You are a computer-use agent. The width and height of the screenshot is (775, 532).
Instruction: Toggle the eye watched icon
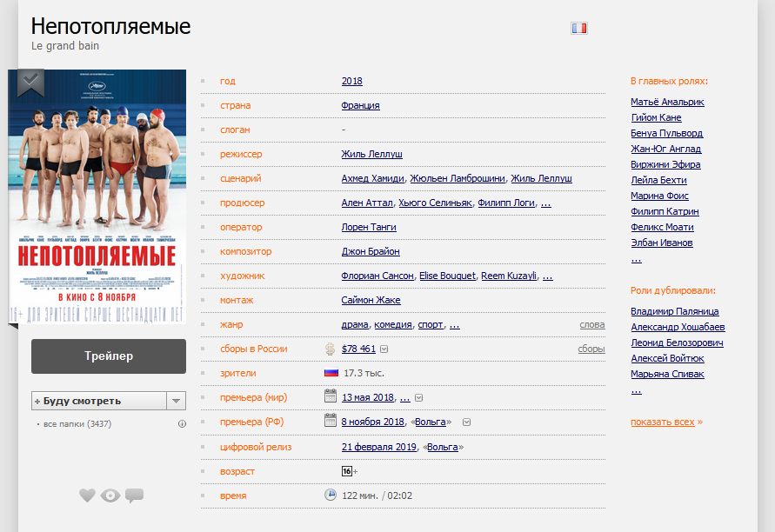click(x=110, y=495)
